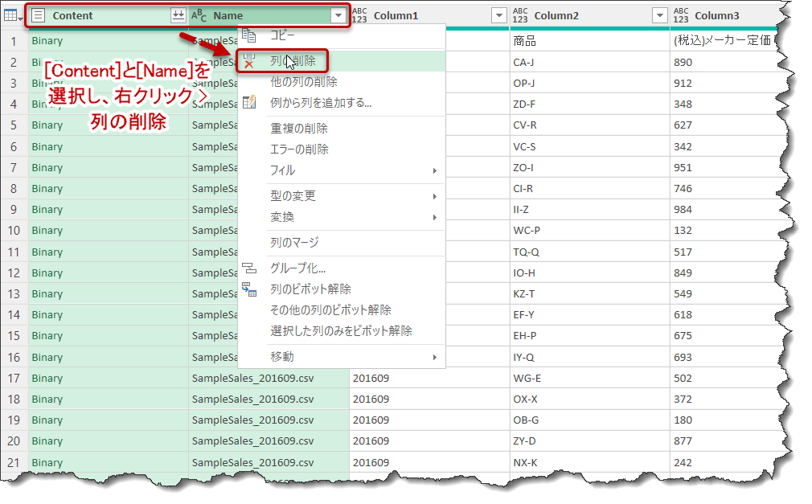The image size is (812, 504).
Task: Open the filter dropdown on Column3
Action: tap(802, 14)
